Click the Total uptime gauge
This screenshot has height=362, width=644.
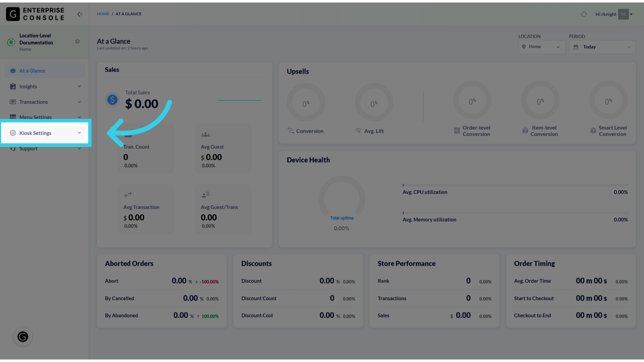[341, 199]
